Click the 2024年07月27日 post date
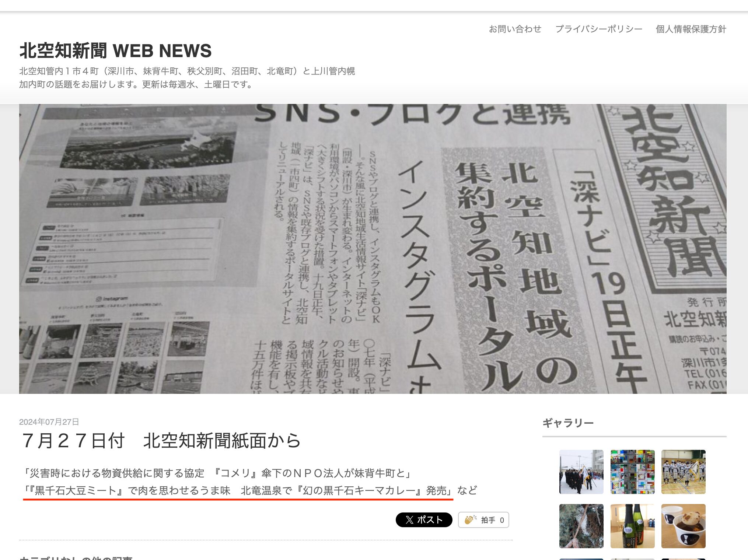Viewport: 748px width, 560px height. [49, 422]
